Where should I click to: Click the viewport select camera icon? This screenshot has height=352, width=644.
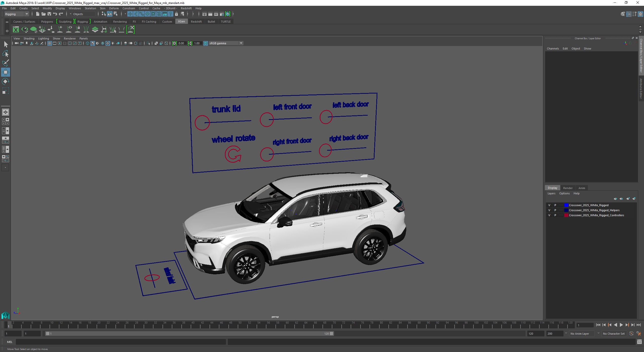pos(16,43)
